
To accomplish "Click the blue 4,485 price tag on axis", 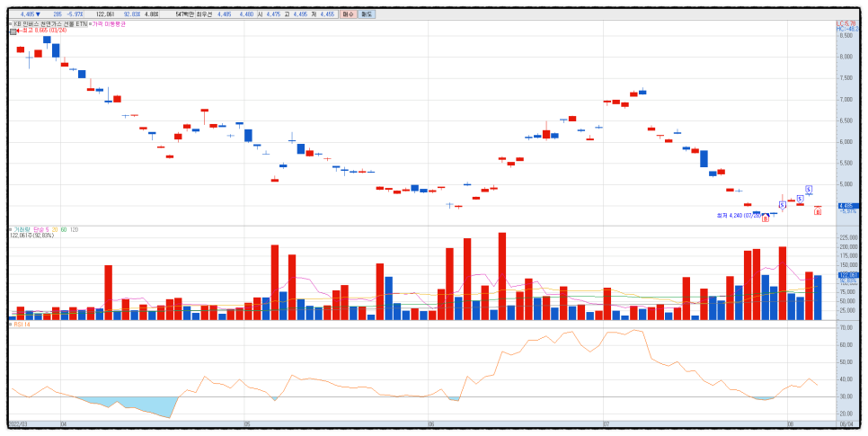I will 848,206.
